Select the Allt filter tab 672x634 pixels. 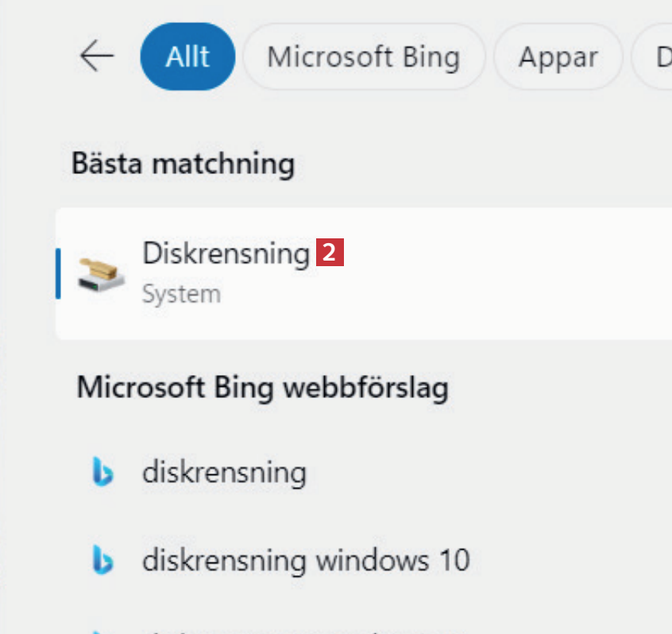click(x=187, y=57)
